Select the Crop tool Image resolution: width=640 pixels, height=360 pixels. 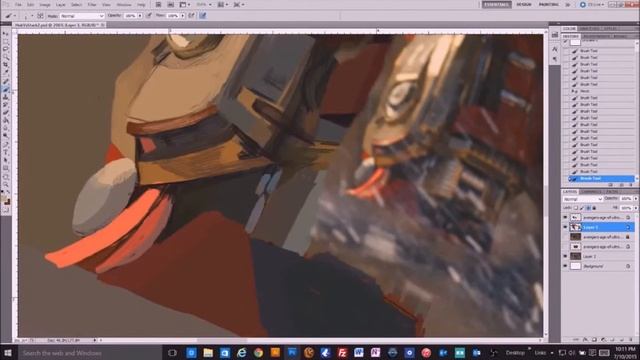tap(6, 65)
